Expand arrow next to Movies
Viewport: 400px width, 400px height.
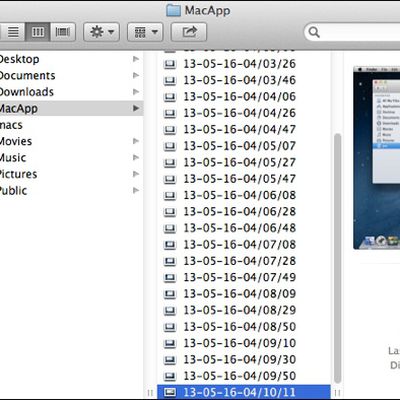point(136,141)
